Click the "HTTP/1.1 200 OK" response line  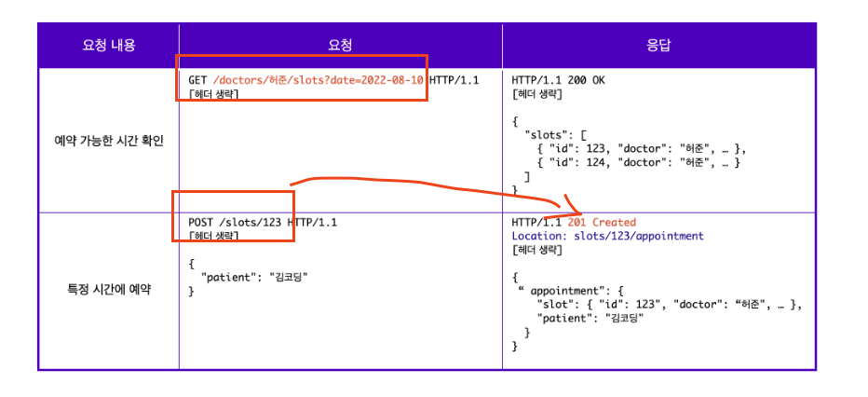coord(559,80)
